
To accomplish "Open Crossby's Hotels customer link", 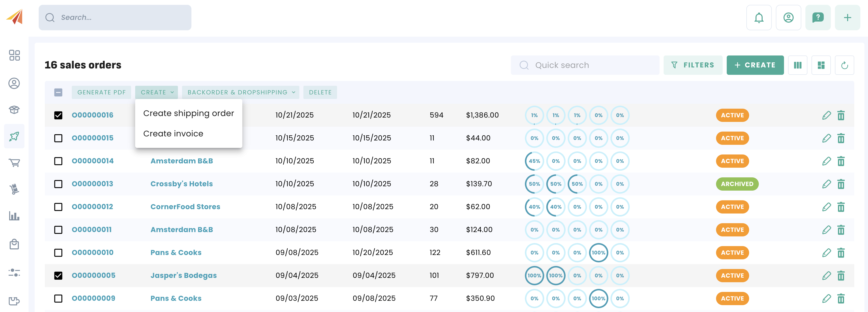I will coord(181,184).
